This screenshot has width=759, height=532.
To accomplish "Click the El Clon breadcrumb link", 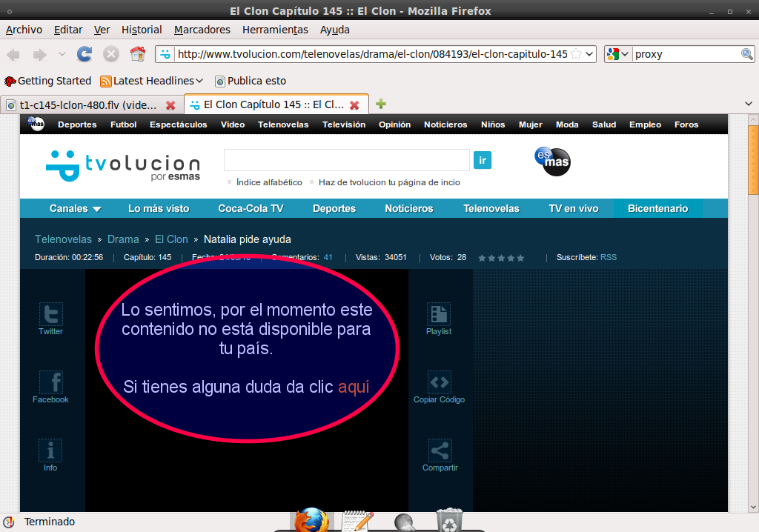I will pyautogui.click(x=171, y=239).
